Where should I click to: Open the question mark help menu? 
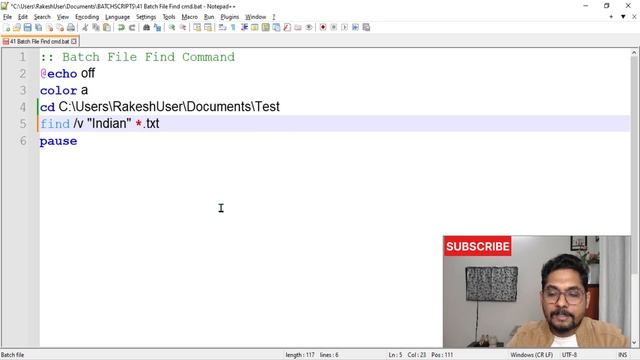point(273,17)
